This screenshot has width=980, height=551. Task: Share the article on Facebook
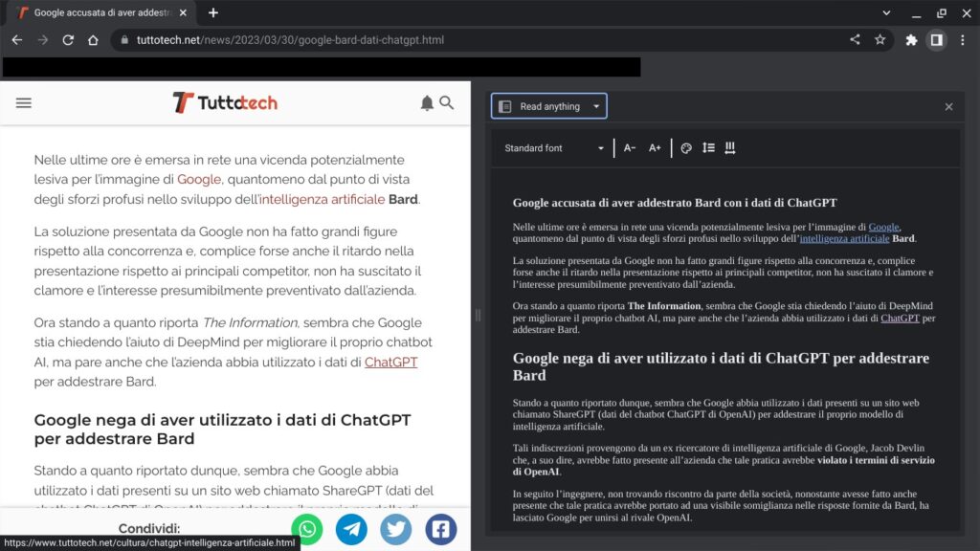tap(441, 529)
